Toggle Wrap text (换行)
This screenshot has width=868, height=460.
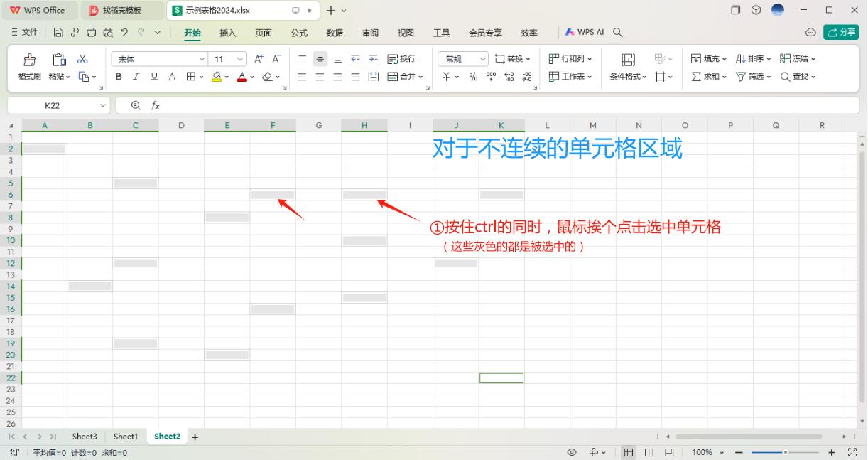tap(401, 59)
